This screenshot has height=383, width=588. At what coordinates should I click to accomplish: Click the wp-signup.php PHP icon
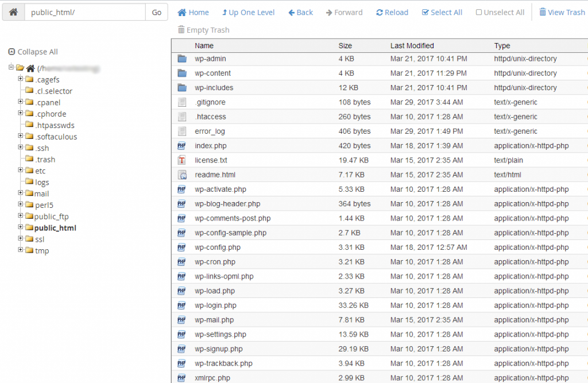pos(181,349)
